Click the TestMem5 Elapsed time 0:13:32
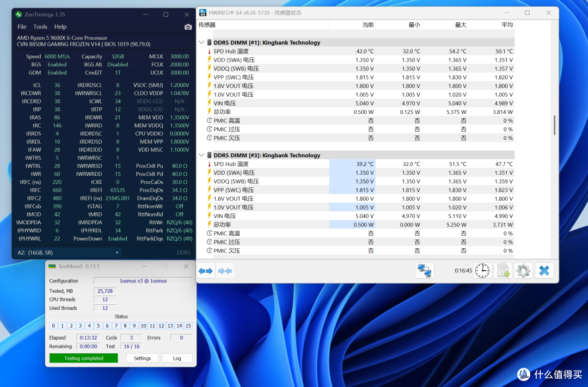Screen dimensions: 588x387 [x=89, y=337]
